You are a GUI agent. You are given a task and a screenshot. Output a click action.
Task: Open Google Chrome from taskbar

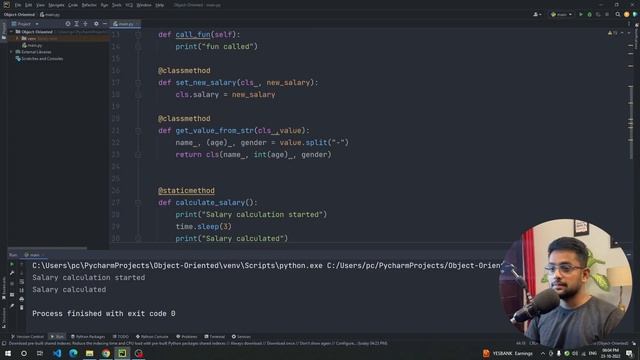click(x=106, y=353)
